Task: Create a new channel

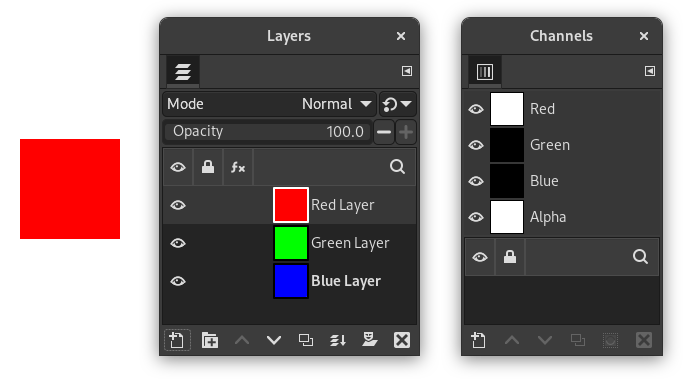Action: click(x=478, y=340)
